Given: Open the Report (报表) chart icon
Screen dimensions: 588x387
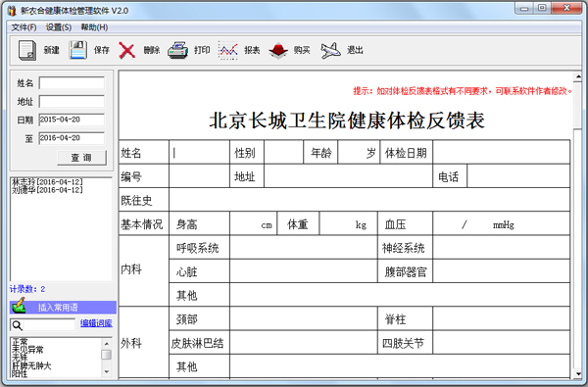Looking at the screenshot, I should tap(228, 50).
